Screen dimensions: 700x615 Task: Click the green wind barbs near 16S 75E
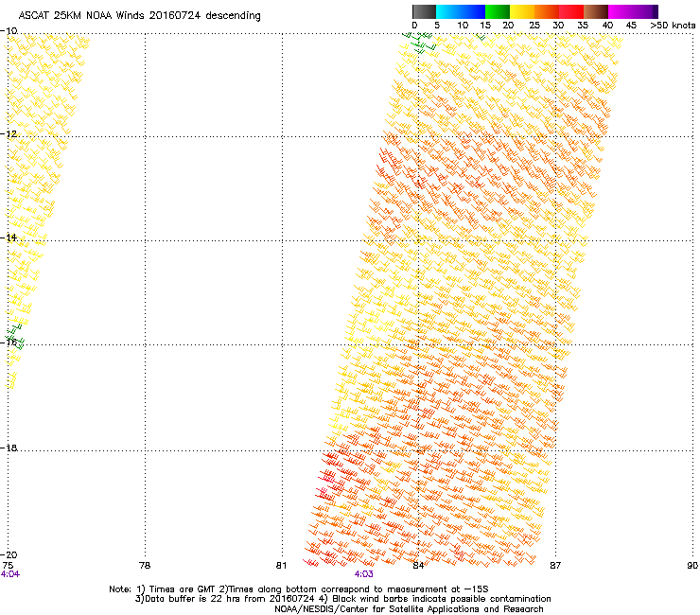15,337
